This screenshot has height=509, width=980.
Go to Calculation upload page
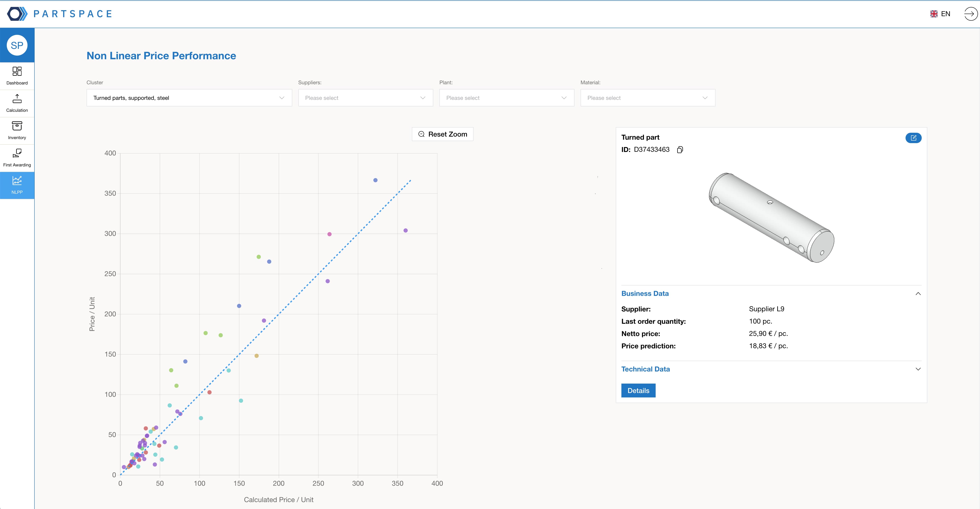17,103
